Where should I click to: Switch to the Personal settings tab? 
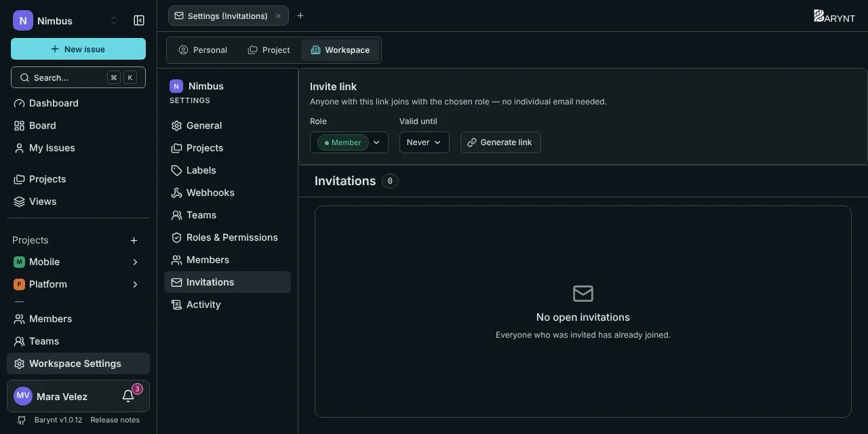(203, 50)
